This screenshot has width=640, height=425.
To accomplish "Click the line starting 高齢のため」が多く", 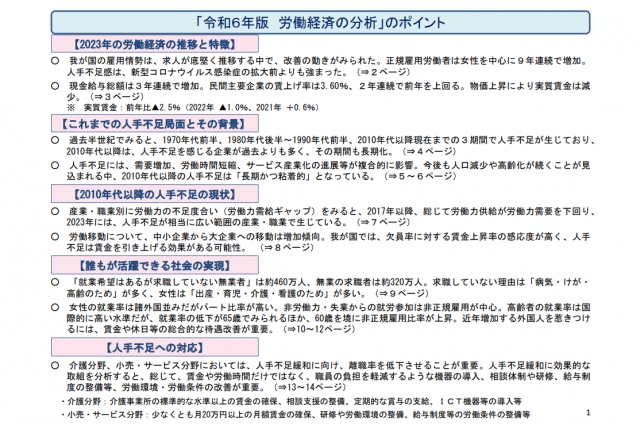I will tap(247, 294).
